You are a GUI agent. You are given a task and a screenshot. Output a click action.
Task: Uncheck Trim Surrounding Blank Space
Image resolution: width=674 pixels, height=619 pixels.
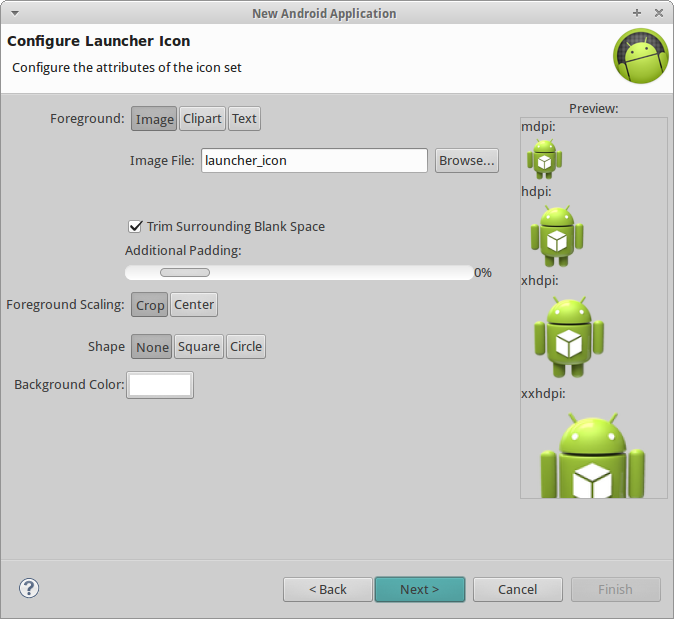click(x=135, y=226)
